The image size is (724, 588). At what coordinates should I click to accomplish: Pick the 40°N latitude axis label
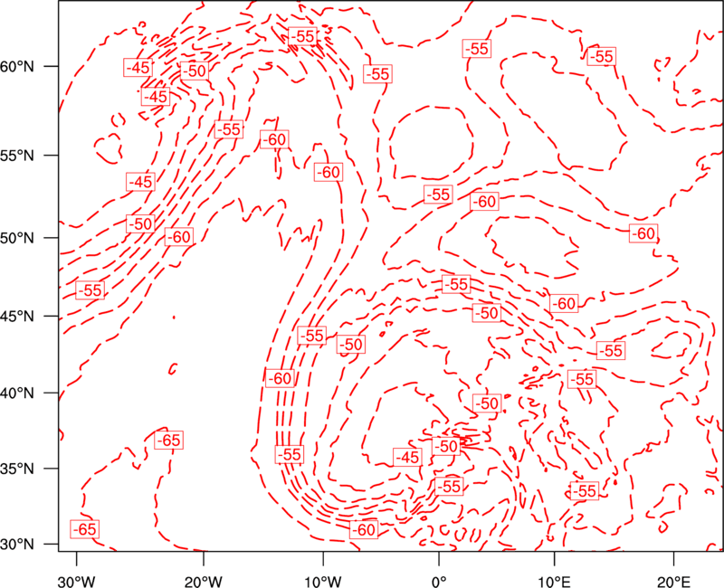(x=17, y=394)
